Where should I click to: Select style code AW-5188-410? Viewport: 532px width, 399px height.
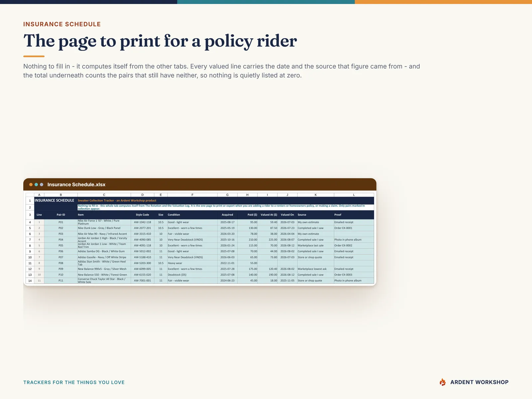143,257
